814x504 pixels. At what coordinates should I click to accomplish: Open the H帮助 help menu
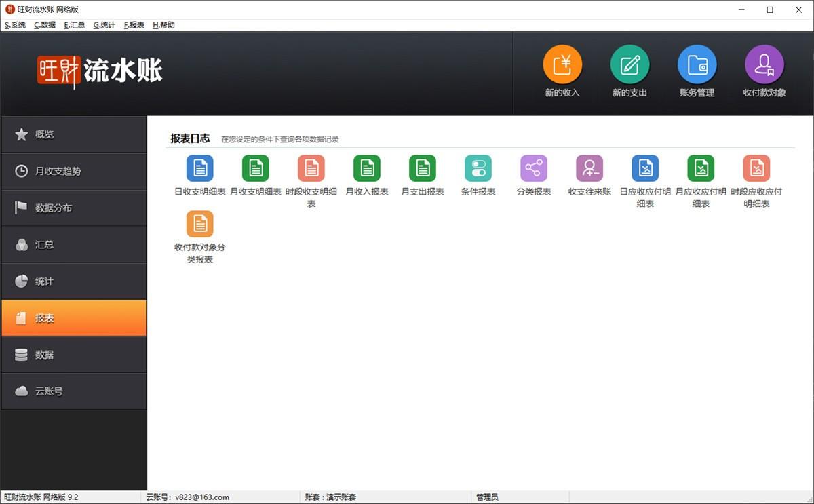coord(165,24)
